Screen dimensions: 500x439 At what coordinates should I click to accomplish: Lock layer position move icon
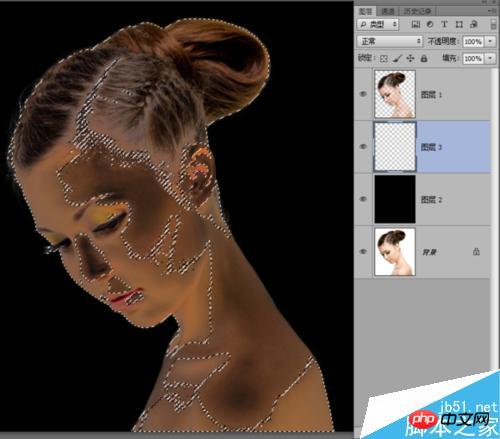click(410, 59)
